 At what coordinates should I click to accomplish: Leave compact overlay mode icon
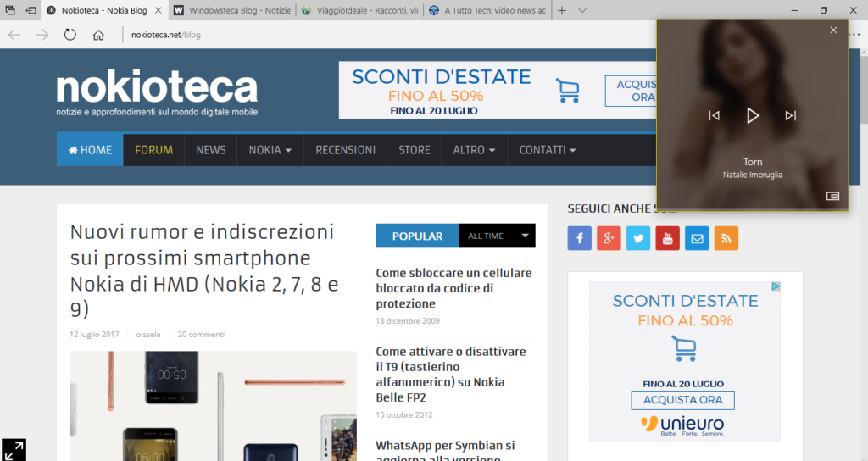(x=832, y=196)
